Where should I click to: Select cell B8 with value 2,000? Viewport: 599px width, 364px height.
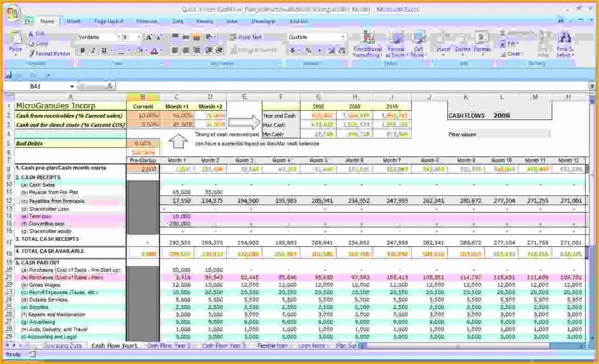click(x=143, y=169)
